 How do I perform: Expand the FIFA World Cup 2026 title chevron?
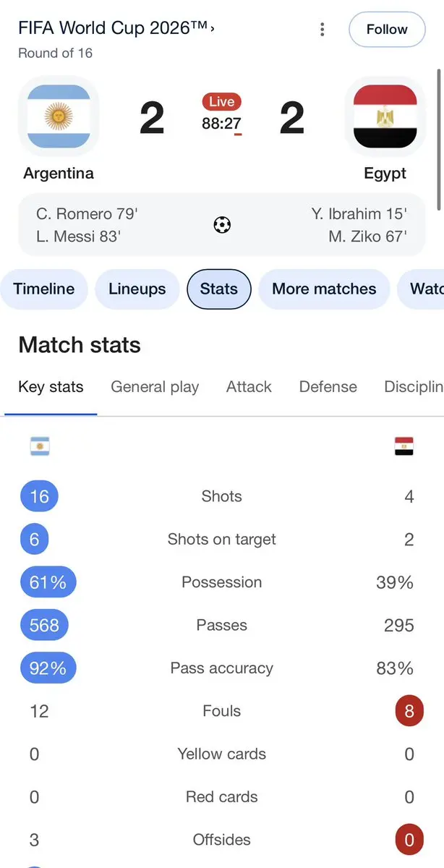pos(213,29)
